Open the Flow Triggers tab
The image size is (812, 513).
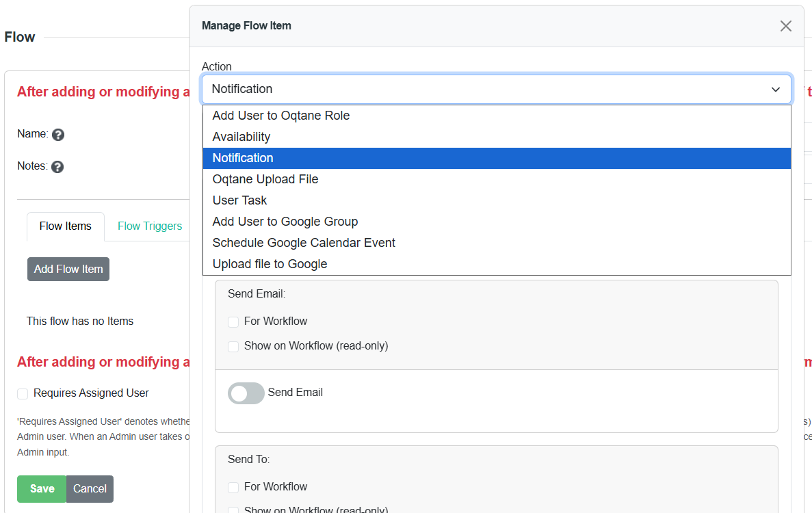click(150, 226)
